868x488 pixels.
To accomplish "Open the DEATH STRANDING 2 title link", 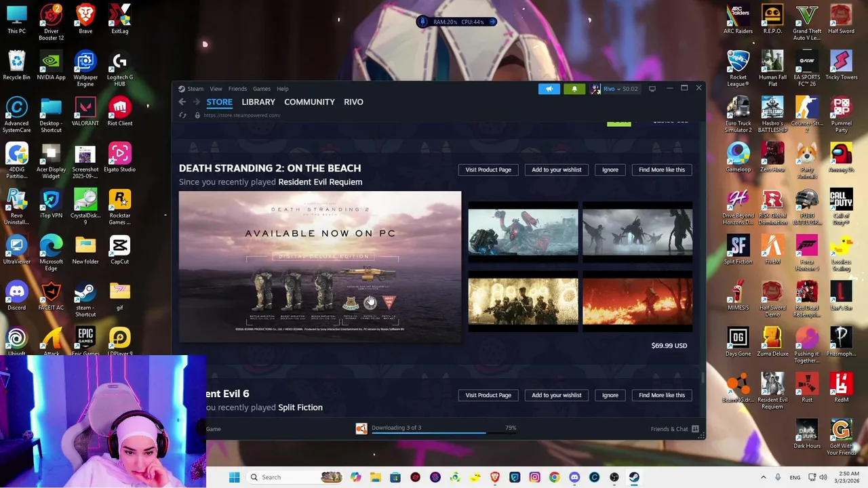I will point(270,168).
